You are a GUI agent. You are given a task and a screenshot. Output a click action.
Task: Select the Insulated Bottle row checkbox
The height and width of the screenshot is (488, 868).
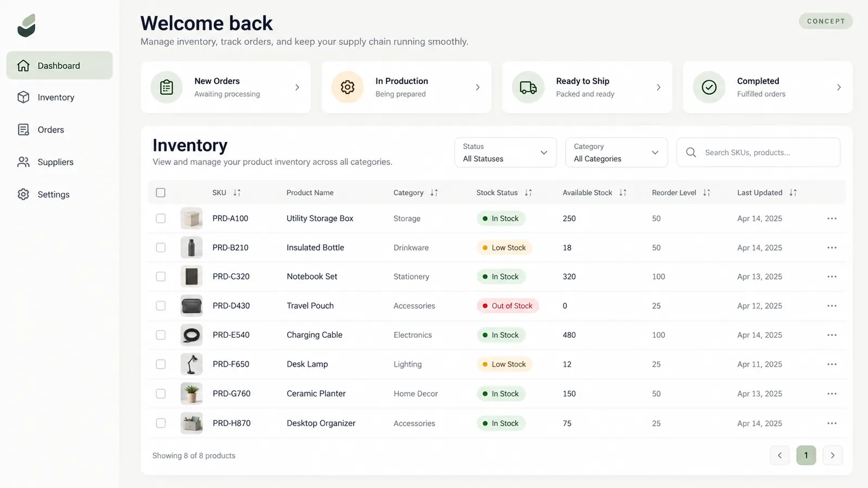(x=161, y=248)
